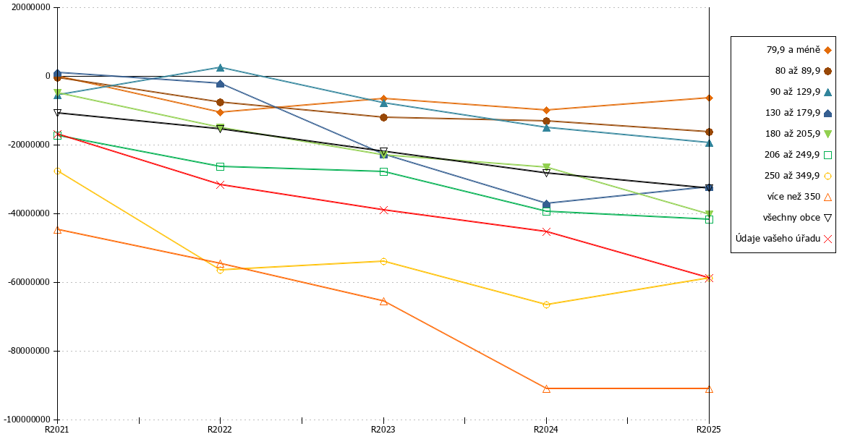Click the R2023 x-axis label
The image size is (868, 434).
[383, 429]
